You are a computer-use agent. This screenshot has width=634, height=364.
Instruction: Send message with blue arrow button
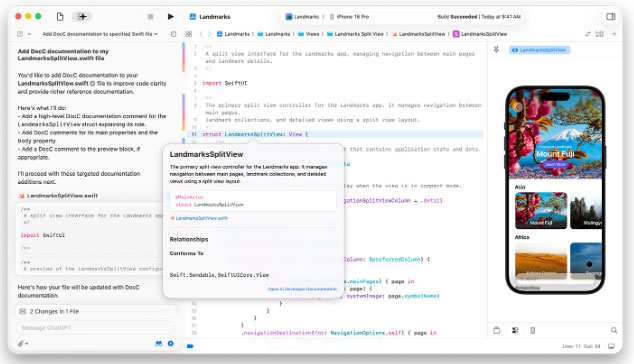171,343
